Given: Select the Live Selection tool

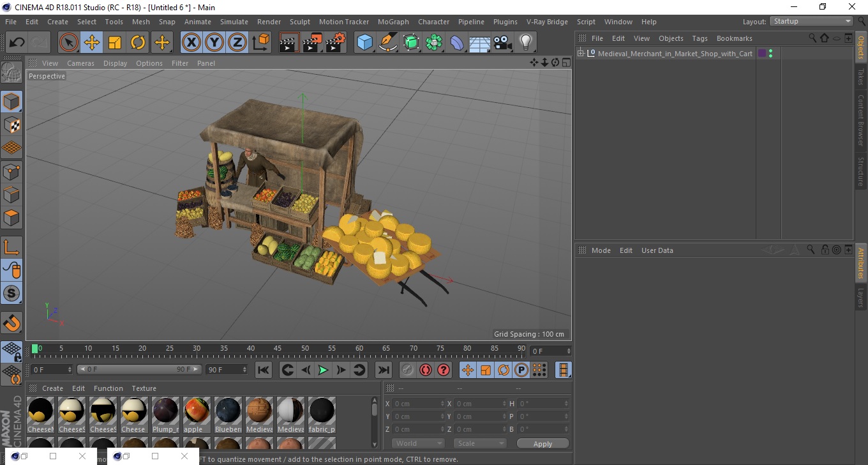Looking at the screenshot, I should (69, 43).
